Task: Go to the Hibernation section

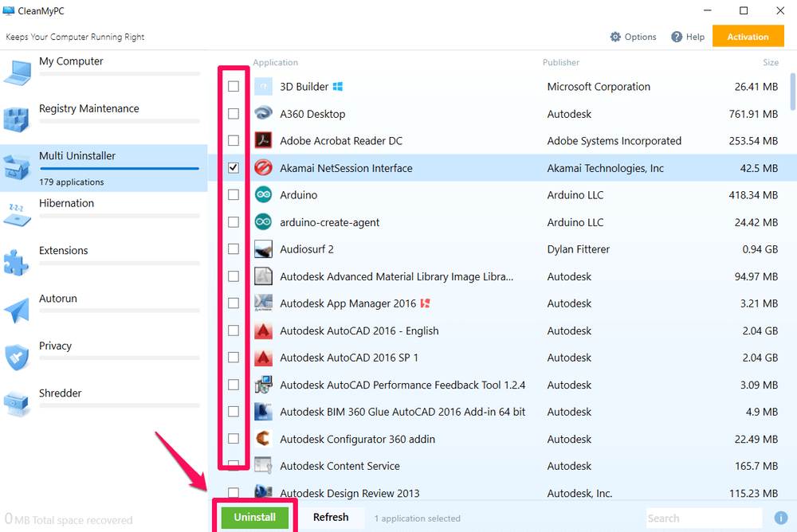Action: (104, 215)
